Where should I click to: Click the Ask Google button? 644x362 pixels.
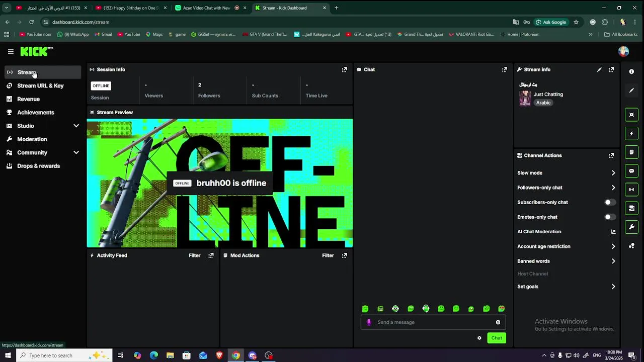tap(551, 22)
